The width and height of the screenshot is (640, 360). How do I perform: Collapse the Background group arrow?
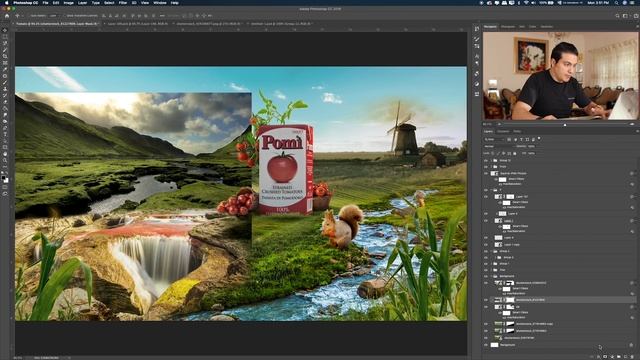pos(491,276)
